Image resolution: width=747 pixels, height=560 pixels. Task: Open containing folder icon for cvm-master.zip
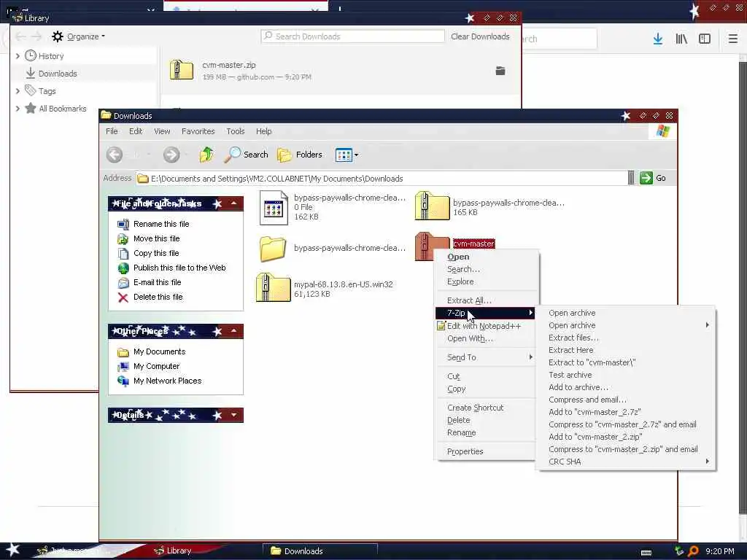500,71
